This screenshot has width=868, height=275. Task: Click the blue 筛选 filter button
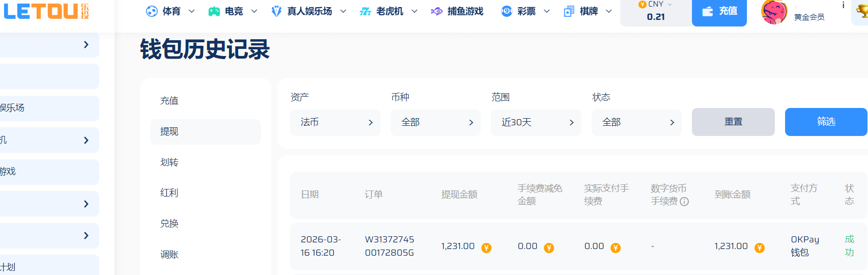click(826, 122)
